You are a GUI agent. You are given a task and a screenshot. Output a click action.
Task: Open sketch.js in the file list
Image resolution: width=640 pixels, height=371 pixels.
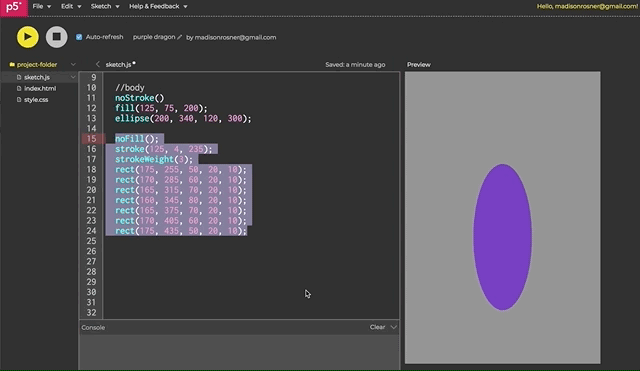pos(37,77)
